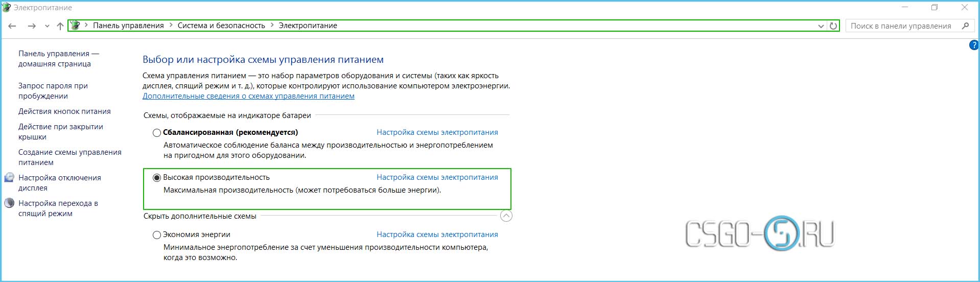Click the display-off settings icon
This screenshot has height=282, width=980.
click(9, 177)
